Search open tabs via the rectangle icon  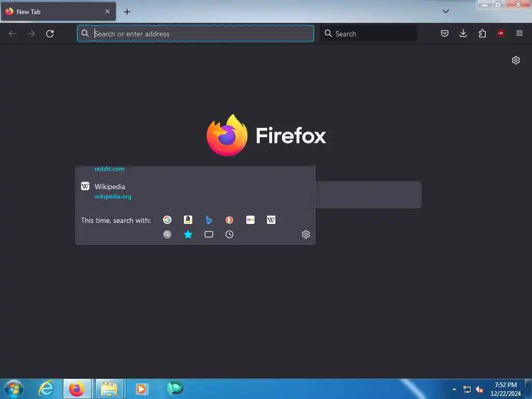click(x=209, y=234)
